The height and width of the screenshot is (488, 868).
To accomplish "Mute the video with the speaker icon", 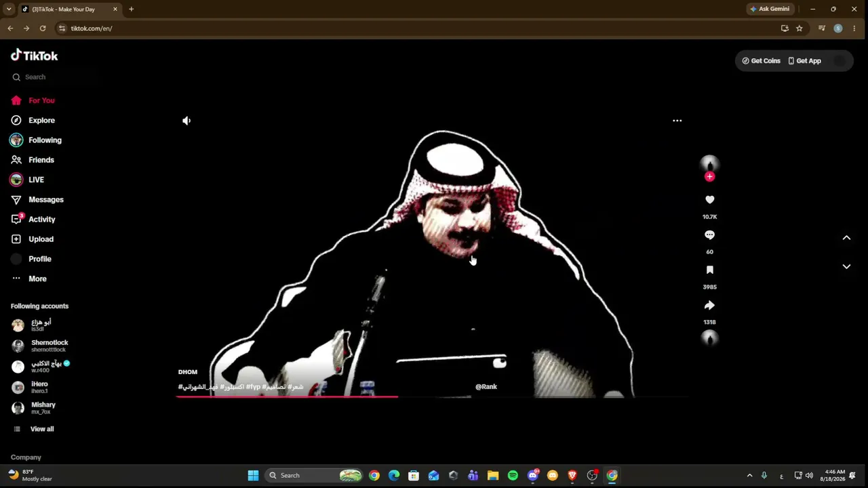I will (x=186, y=121).
